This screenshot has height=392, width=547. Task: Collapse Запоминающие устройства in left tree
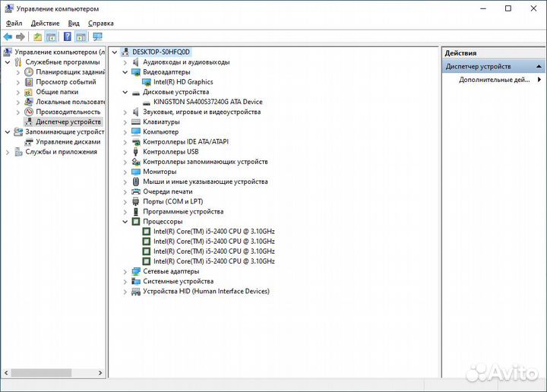[8, 132]
